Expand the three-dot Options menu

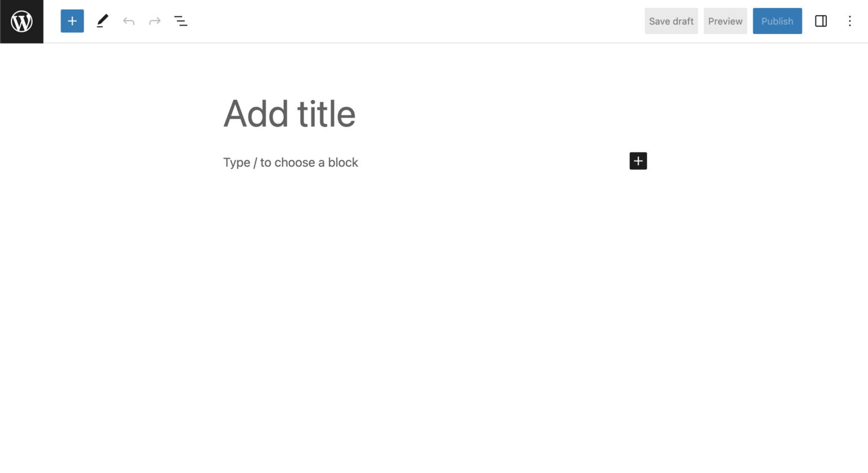coord(850,21)
